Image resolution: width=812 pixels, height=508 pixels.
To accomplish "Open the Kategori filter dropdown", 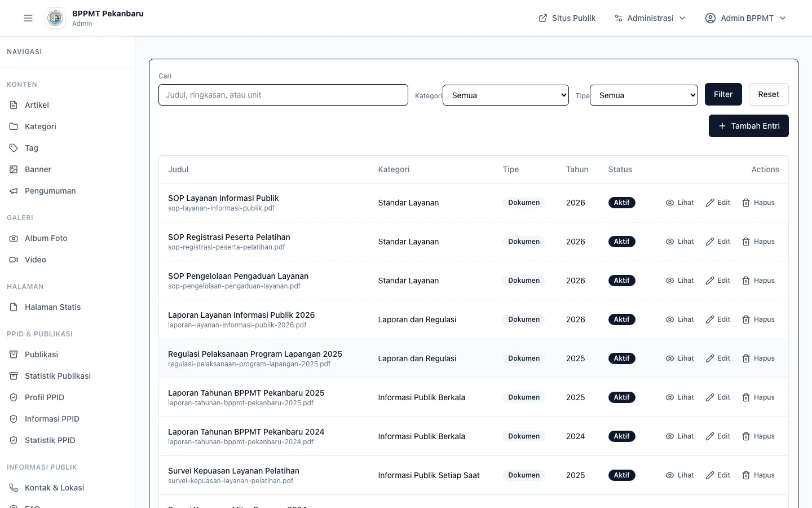I will click(x=506, y=95).
